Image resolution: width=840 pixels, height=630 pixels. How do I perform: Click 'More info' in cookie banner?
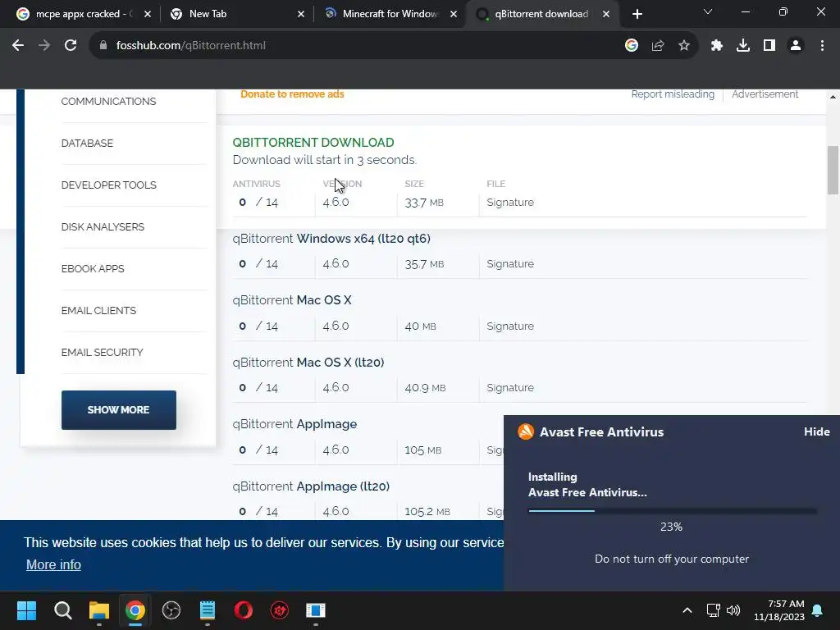point(53,564)
